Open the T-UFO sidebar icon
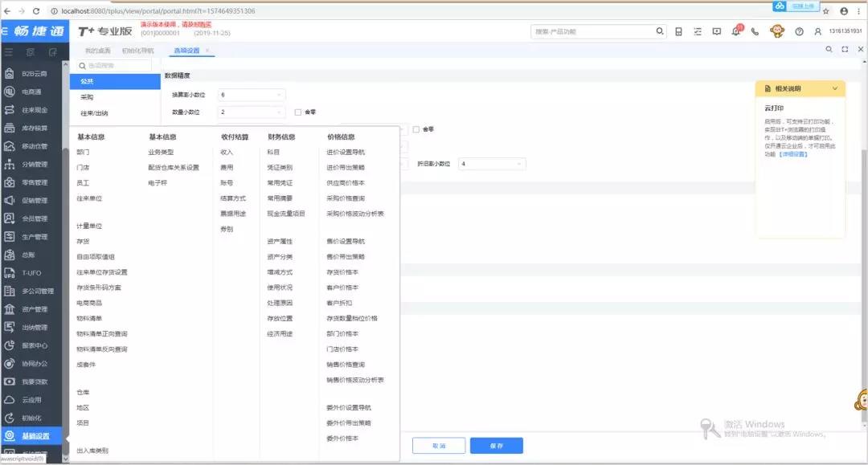The width and height of the screenshot is (868, 465). pyautogui.click(x=10, y=272)
